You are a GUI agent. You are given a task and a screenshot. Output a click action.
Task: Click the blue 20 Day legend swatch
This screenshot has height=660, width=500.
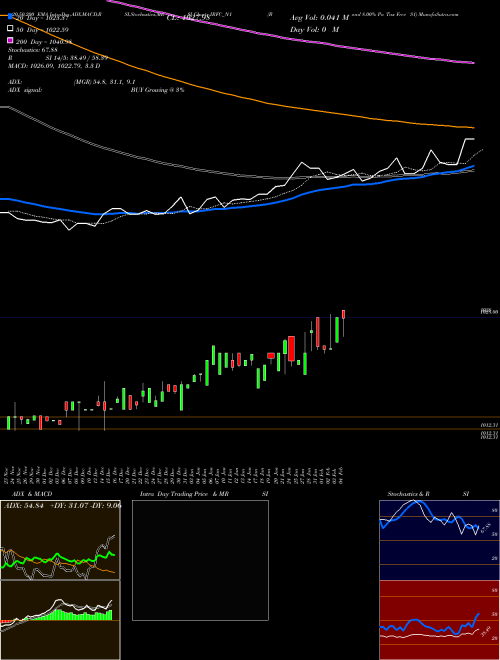coord(10,17)
